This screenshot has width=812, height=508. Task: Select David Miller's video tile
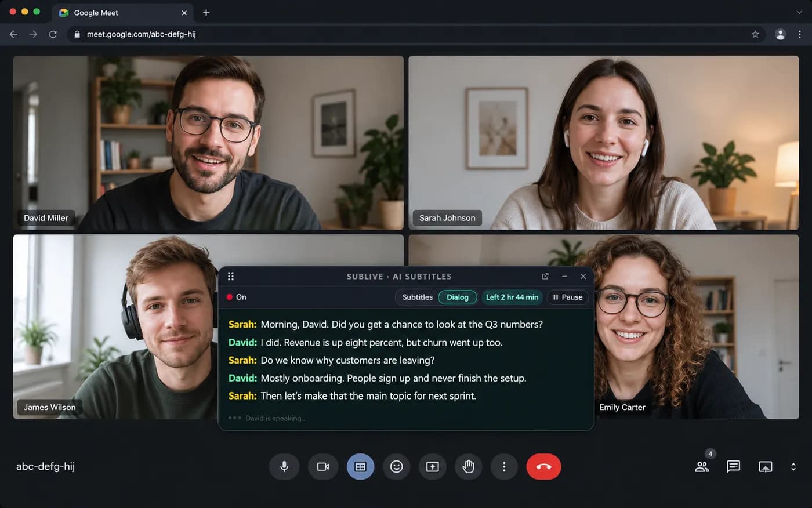pyautogui.click(x=208, y=143)
